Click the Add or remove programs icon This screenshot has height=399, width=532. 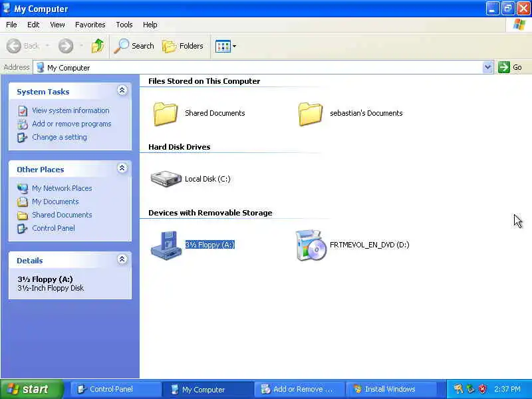23,124
